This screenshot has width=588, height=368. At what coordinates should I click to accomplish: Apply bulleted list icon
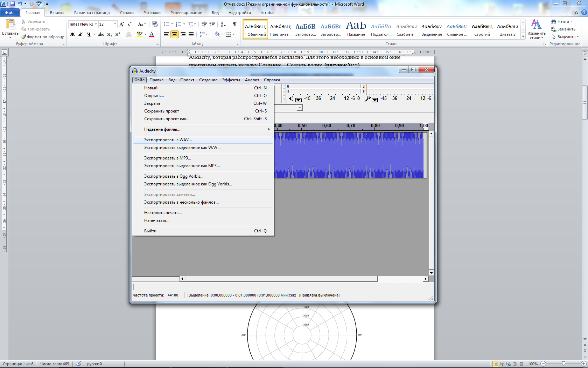point(167,24)
